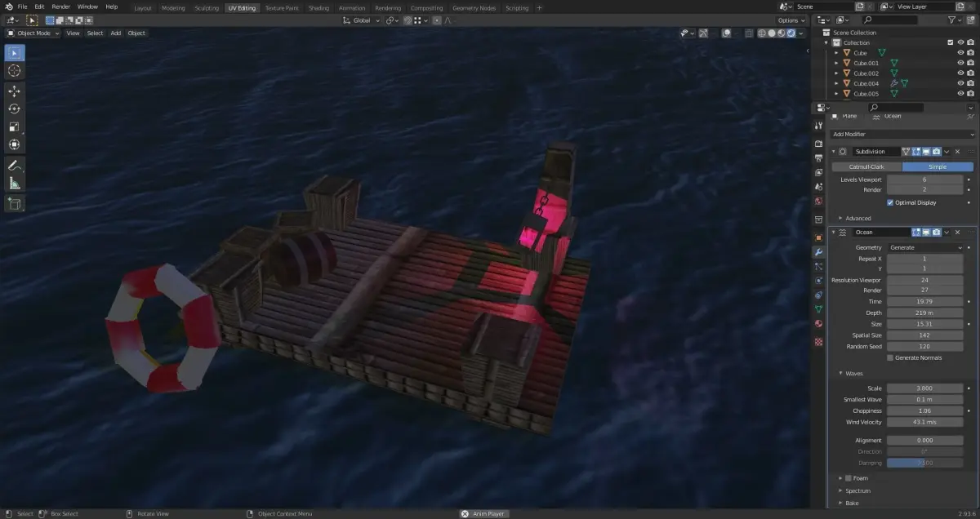Open the Tool properties tab
Image resolution: width=980 pixels, height=519 pixels.
pyautogui.click(x=818, y=125)
